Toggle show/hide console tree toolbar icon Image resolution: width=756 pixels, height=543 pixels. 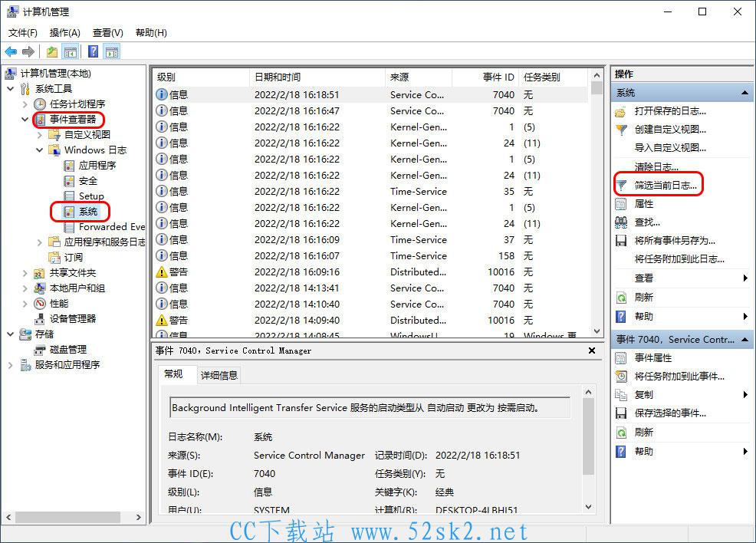click(x=71, y=51)
